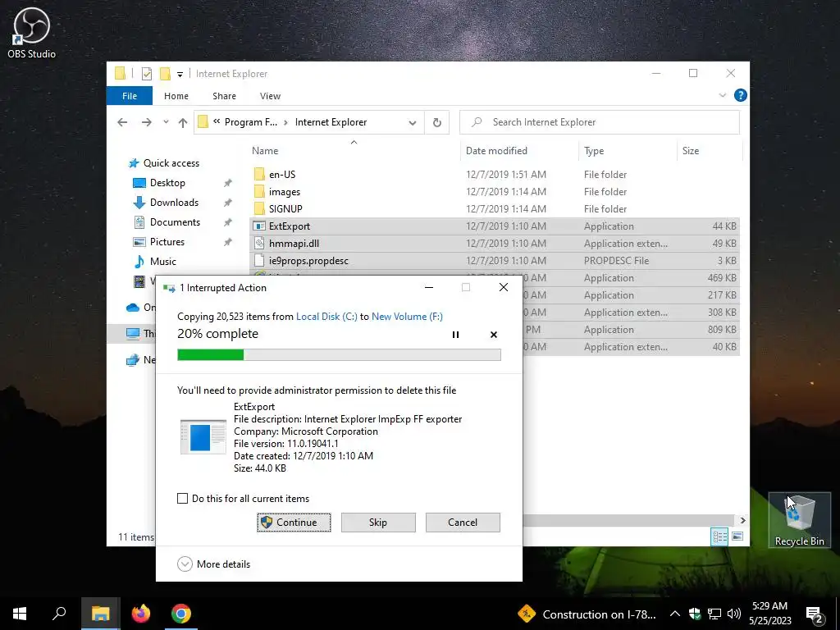Expand More details in dialog
840x630 pixels.
[214, 564]
